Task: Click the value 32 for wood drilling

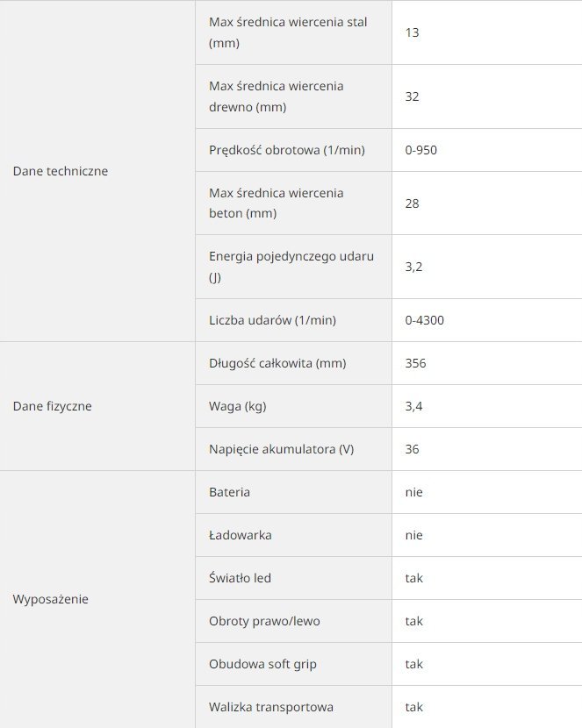Action: [x=412, y=96]
